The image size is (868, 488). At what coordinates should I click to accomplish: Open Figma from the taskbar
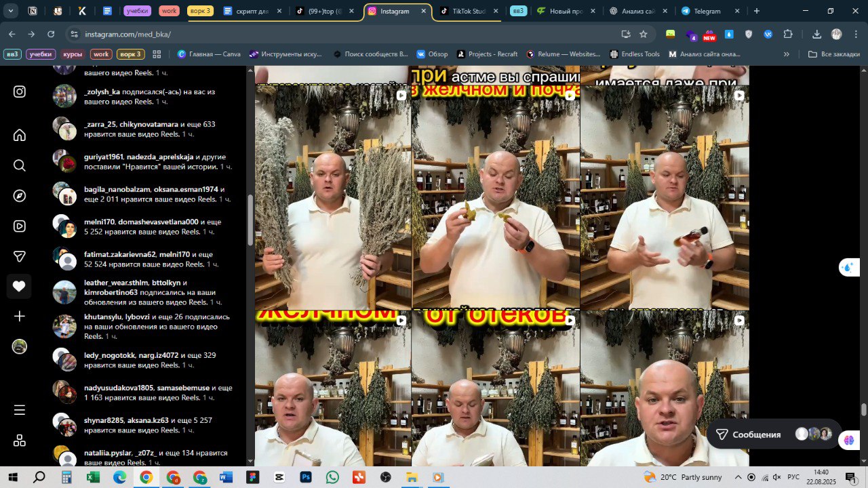click(253, 477)
